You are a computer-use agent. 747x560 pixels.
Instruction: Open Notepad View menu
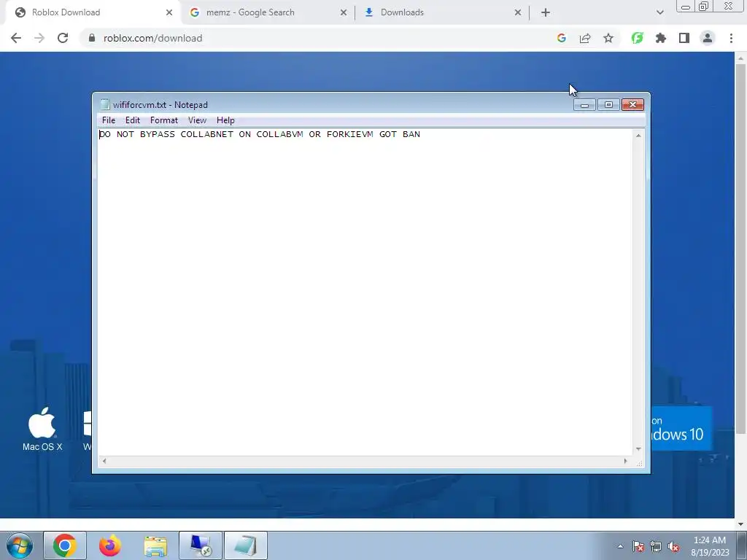coord(197,120)
